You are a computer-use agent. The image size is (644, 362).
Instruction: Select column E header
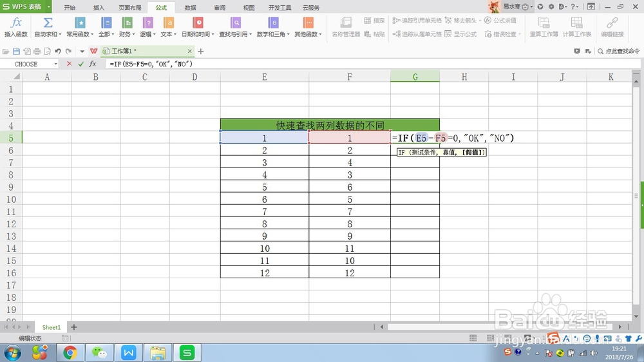pos(265,77)
